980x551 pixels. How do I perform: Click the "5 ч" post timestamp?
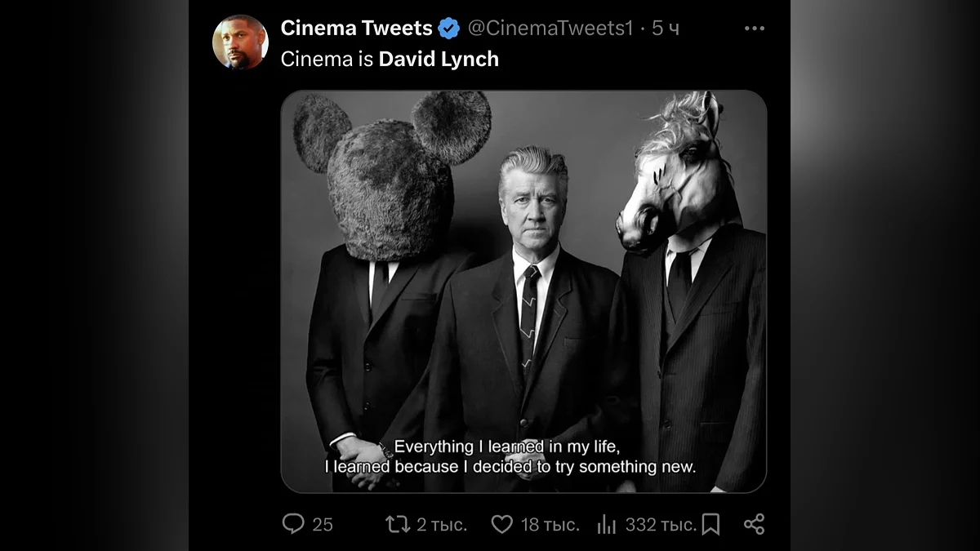coord(665,29)
